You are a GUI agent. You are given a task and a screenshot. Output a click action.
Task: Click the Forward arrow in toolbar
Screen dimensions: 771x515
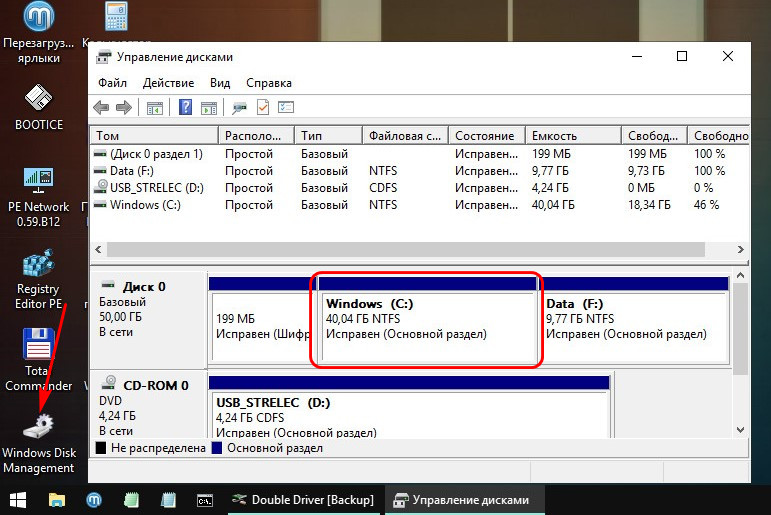[x=123, y=107]
